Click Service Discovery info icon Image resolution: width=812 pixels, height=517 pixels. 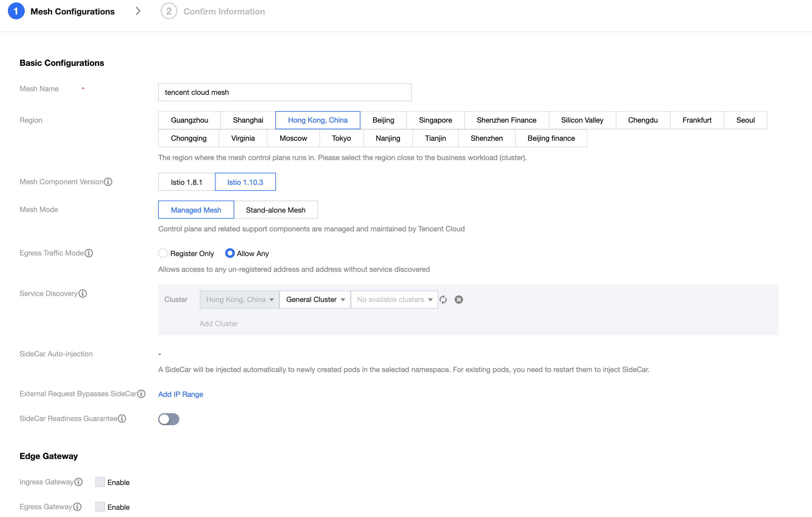click(x=83, y=294)
